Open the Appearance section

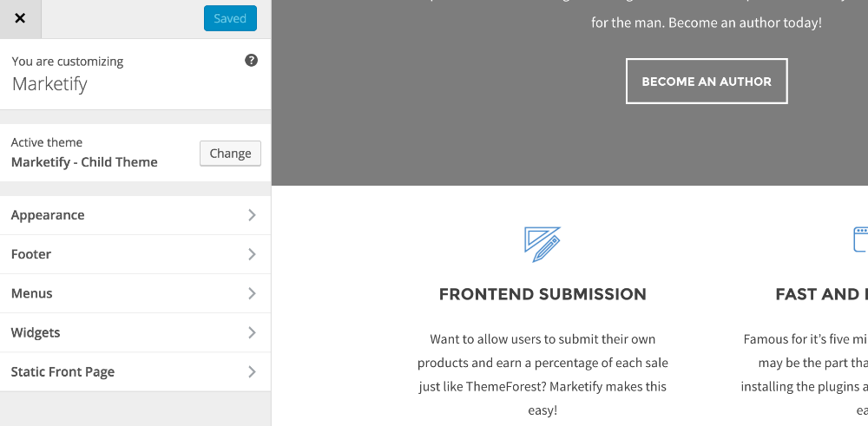(x=135, y=215)
